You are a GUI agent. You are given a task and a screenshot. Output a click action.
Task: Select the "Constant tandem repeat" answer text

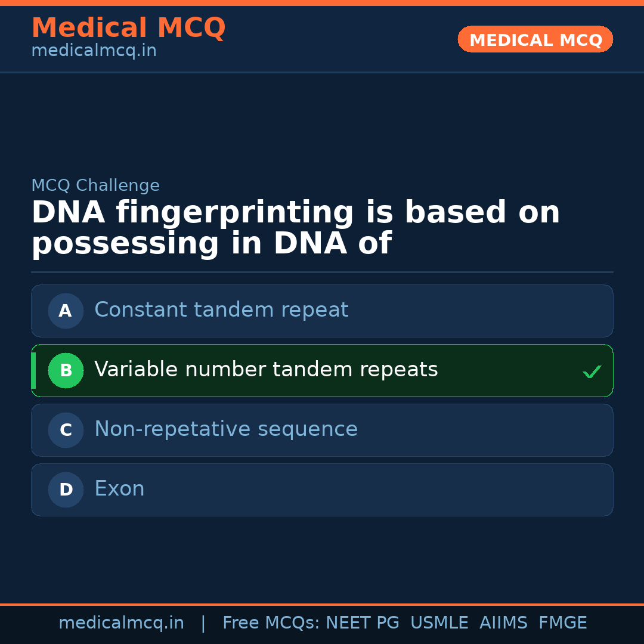[221, 310]
